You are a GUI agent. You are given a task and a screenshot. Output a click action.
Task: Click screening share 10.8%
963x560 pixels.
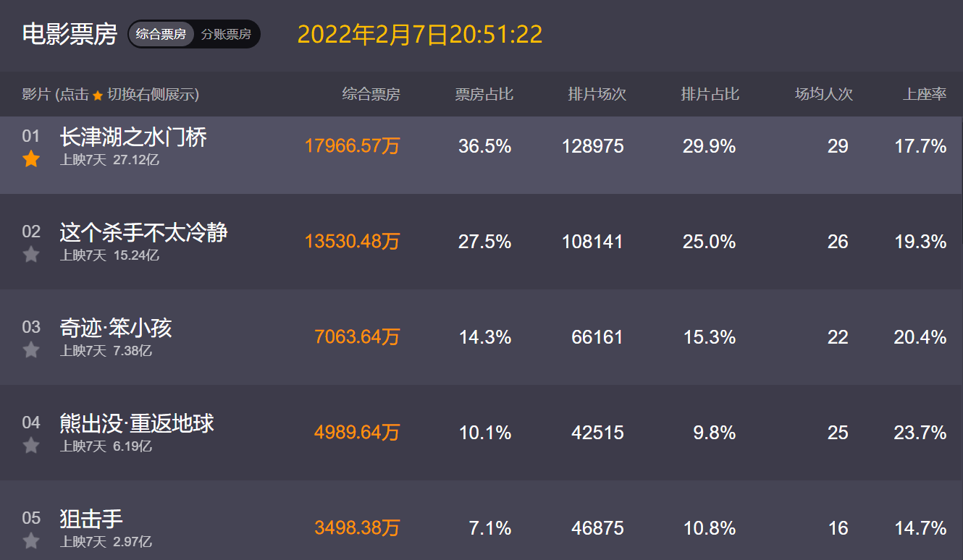tap(710, 528)
